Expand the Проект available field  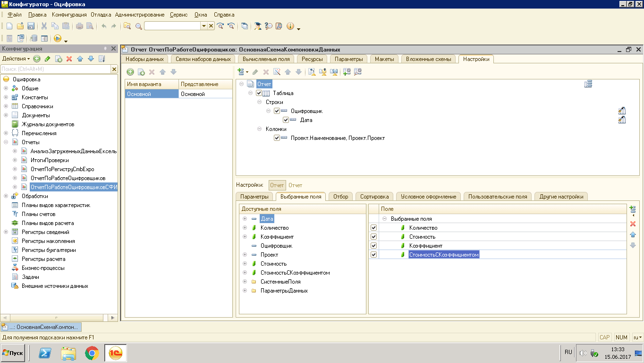245,255
